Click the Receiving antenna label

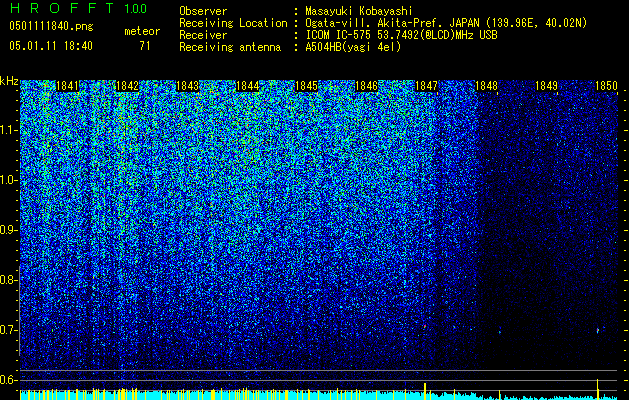[230, 47]
